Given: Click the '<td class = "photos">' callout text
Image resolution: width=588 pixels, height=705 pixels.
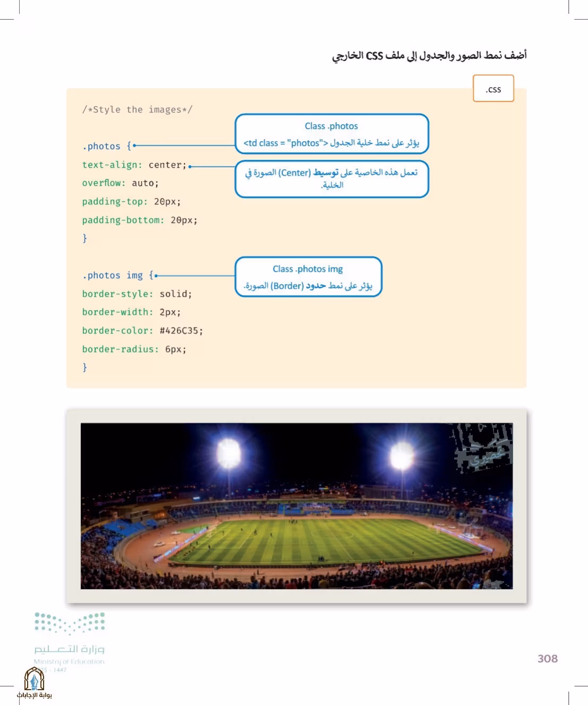Looking at the screenshot, I should click(286, 143).
